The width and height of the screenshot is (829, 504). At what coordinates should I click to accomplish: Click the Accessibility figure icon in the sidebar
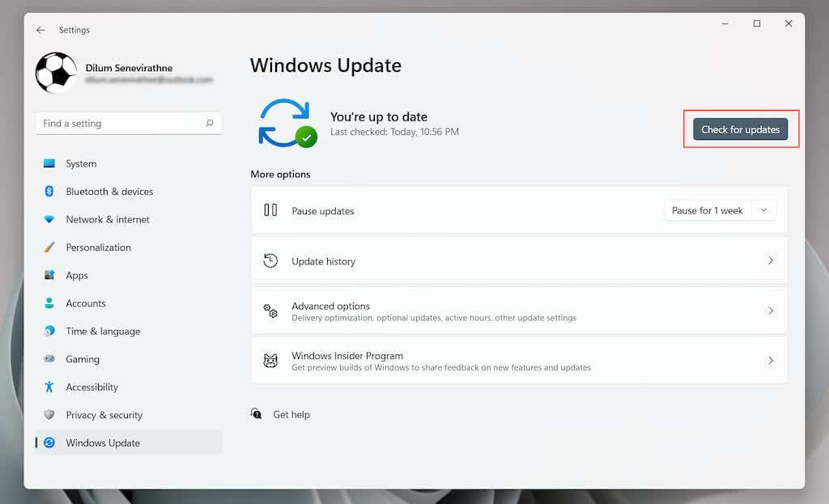(49, 387)
